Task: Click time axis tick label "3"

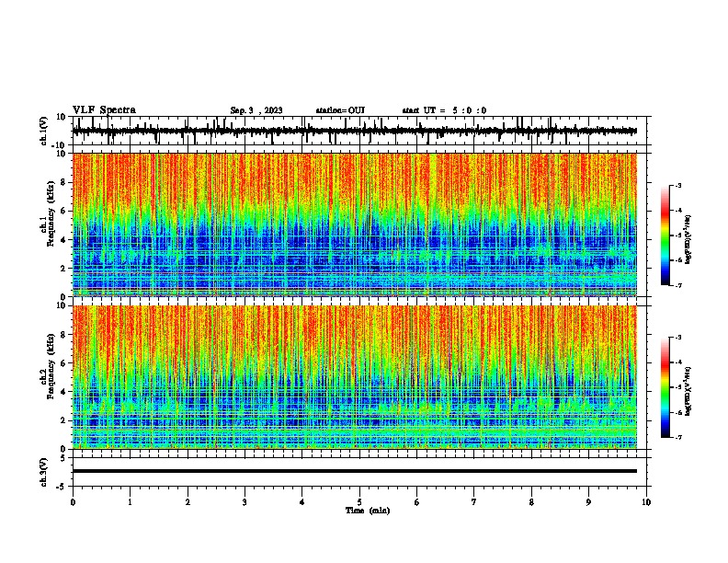Action: point(245,502)
